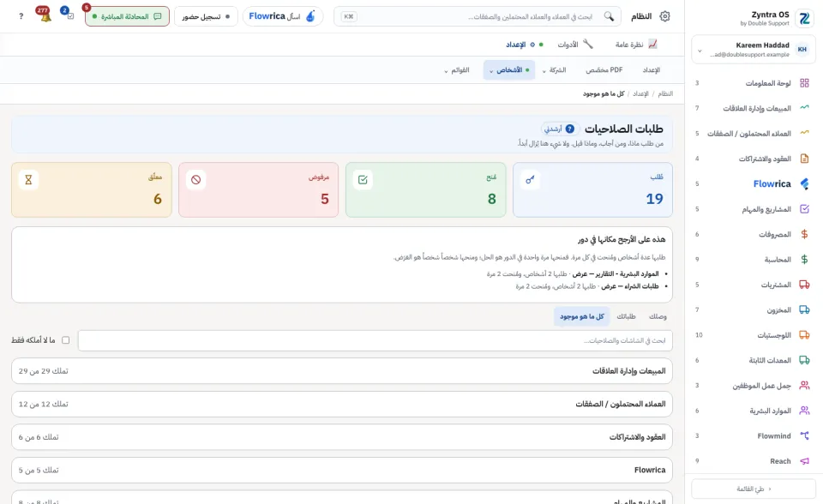Collapse the sidebar with طيّ القائمة
The width and height of the screenshot is (823, 504).
coord(754,489)
